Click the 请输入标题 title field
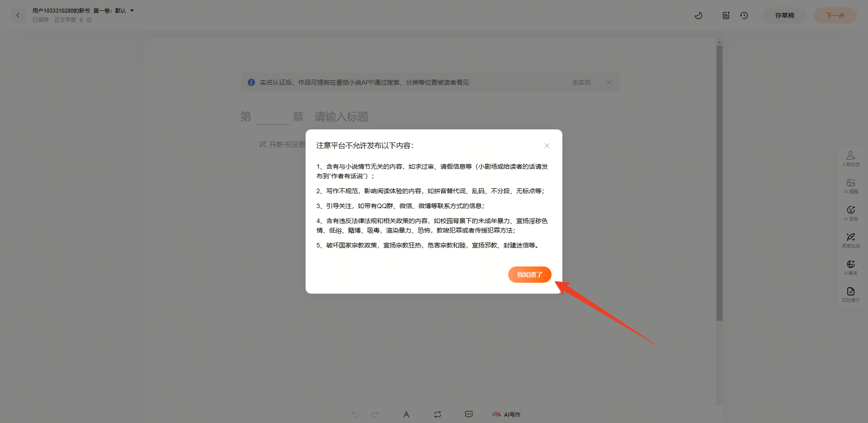868x423 pixels. (342, 117)
